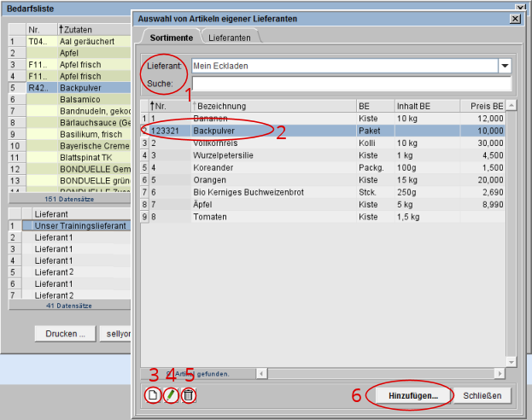Select Unser Trainingslieferant in supplier list
The width and height of the screenshot is (532, 420).
coord(80,225)
